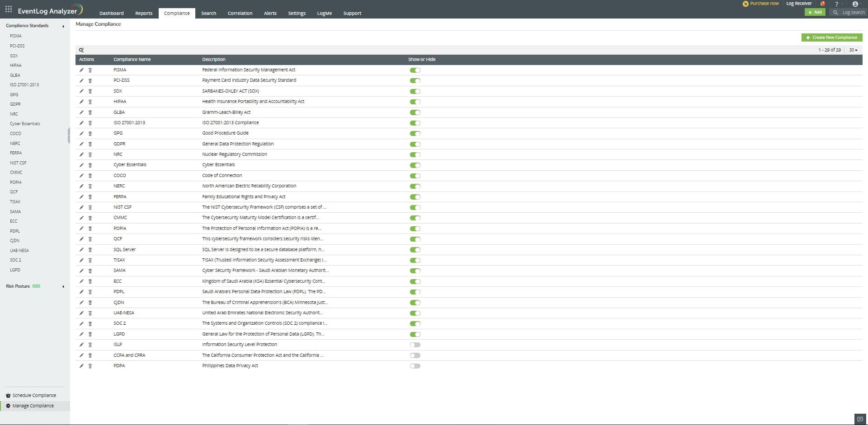The height and width of the screenshot is (425, 868).
Task: Edit the GLBA compliance entry
Action: pos(81,112)
